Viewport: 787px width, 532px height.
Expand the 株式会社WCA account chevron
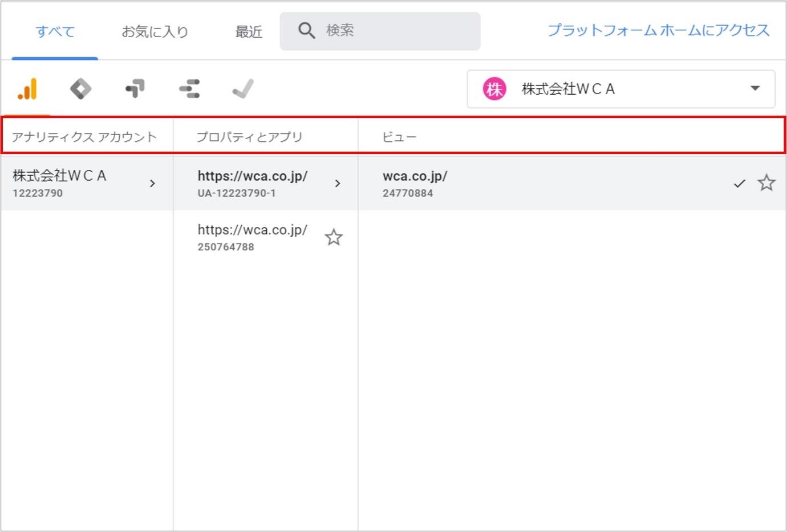(x=152, y=183)
